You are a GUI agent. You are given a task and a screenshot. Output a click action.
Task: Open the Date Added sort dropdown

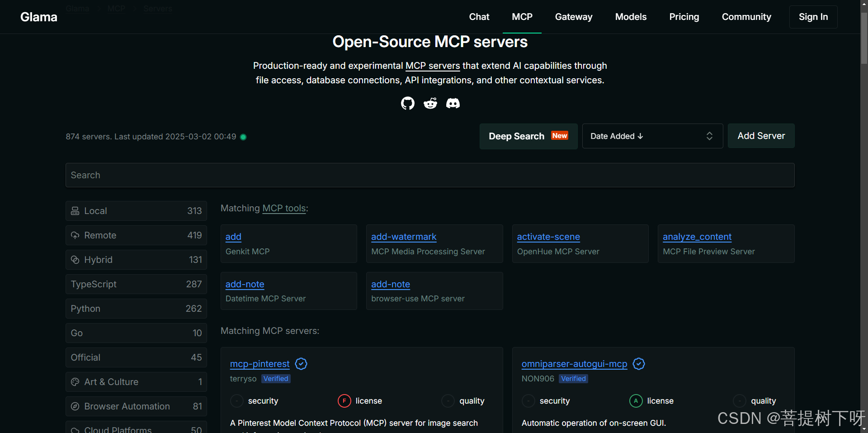click(652, 136)
